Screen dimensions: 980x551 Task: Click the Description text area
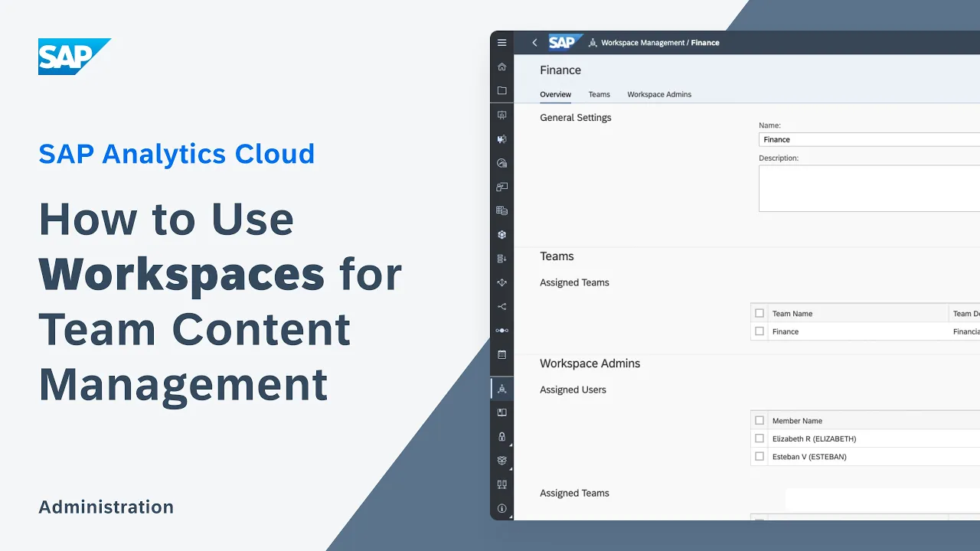[869, 188]
